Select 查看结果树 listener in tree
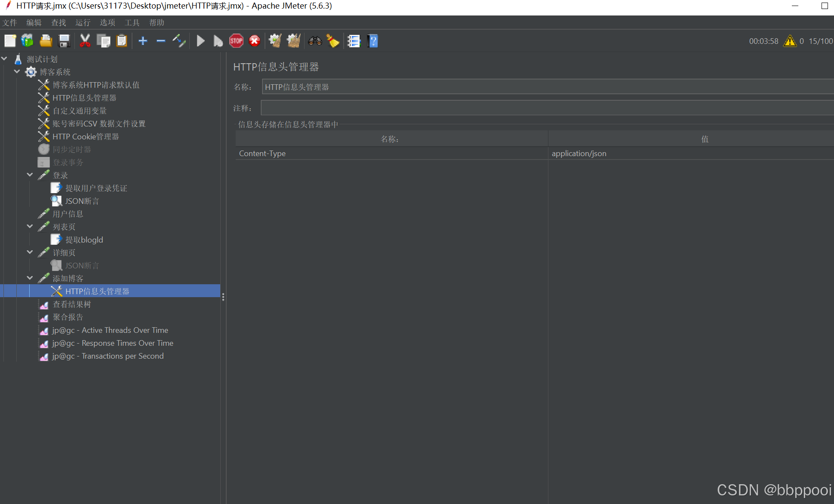Screen dimensions: 834x504 (71, 304)
